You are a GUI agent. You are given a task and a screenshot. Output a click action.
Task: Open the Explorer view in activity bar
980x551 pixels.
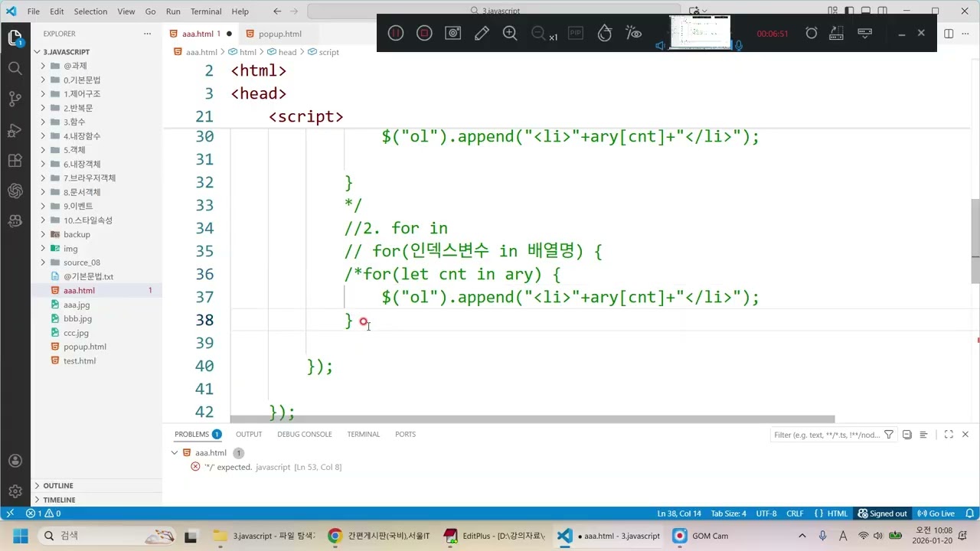15,37
